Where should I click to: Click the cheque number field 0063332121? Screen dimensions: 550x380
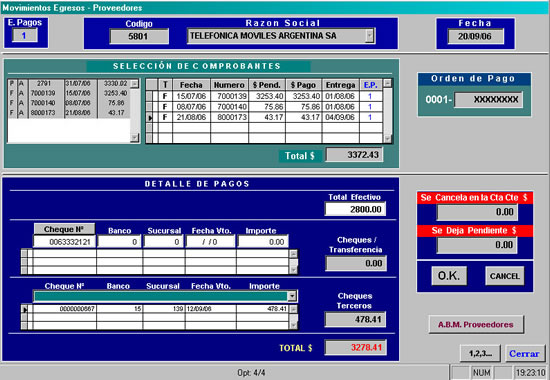[x=65, y=242]
